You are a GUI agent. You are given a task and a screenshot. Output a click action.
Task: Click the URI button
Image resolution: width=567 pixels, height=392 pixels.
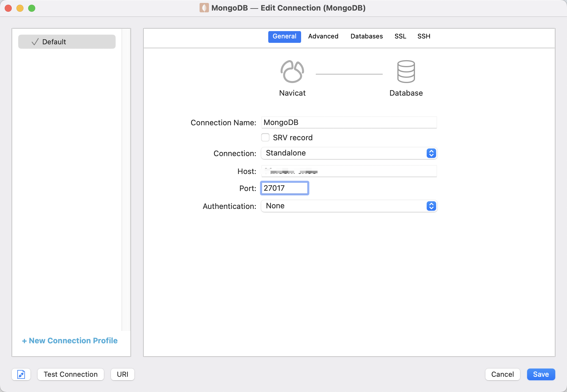click(x=123, y=374)
